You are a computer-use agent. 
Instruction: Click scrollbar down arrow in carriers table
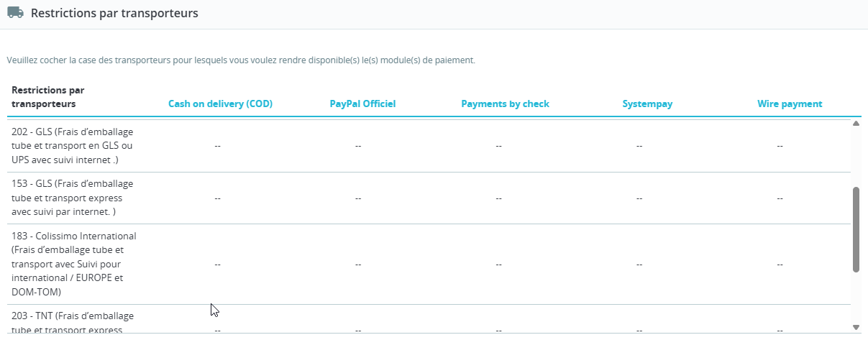pos(856,327)
